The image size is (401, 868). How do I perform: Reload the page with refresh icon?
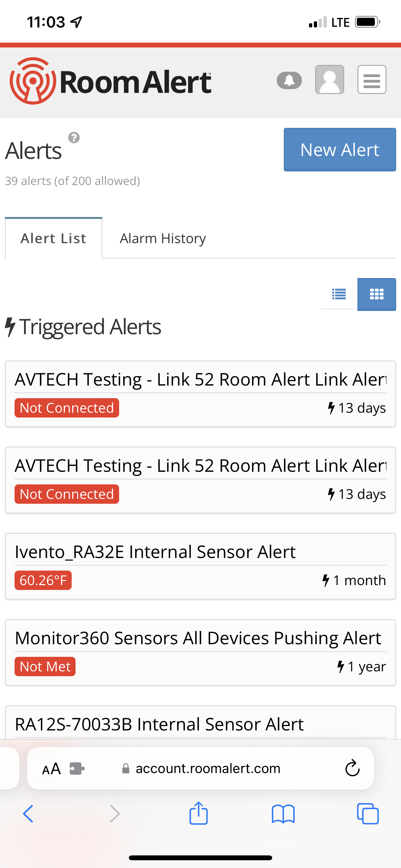pyautogui.click(x=352, y=768)
